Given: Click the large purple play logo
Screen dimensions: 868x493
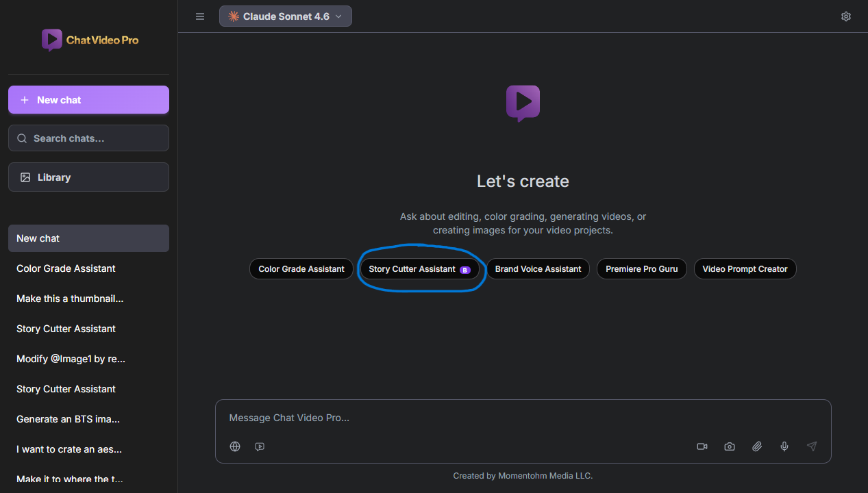Looking at the screenshot, I should (523, 103).
